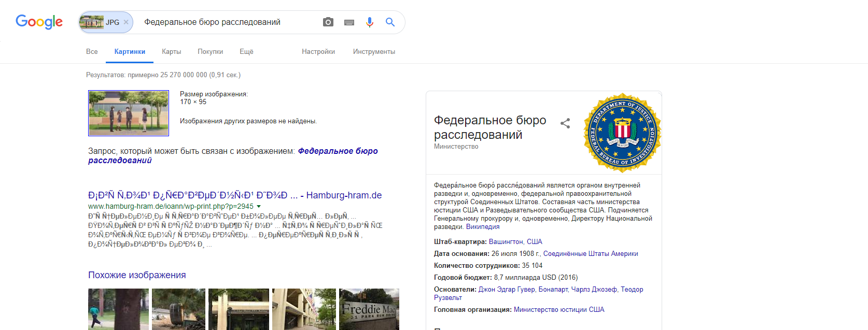868x330 pixels.
Task: Open founder link Джон Эдгар Гувер
Action: [x=507, y=290]
